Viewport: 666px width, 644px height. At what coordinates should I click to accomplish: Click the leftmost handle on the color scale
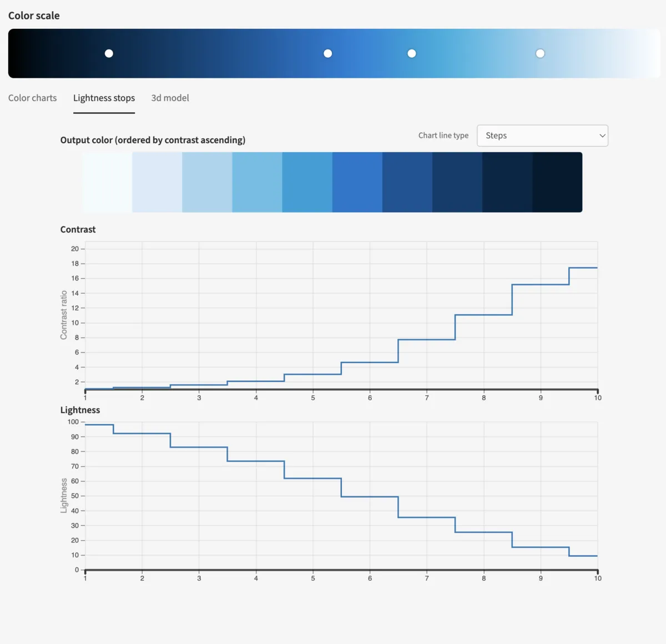click(109, 53)
